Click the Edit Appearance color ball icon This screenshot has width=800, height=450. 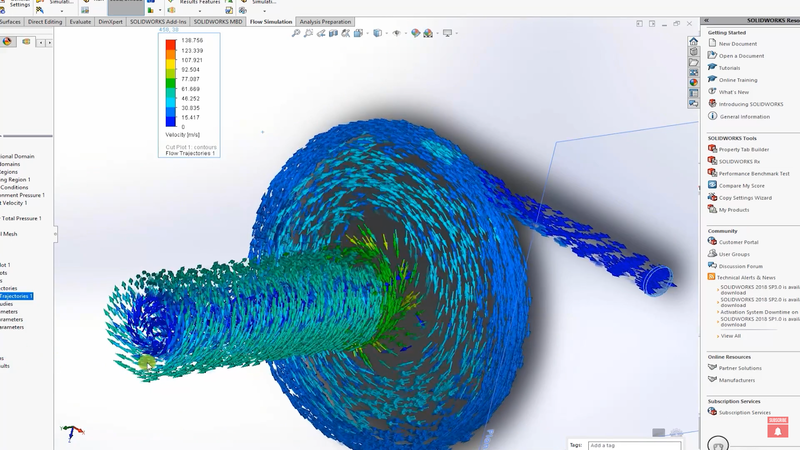click(416, 33)
